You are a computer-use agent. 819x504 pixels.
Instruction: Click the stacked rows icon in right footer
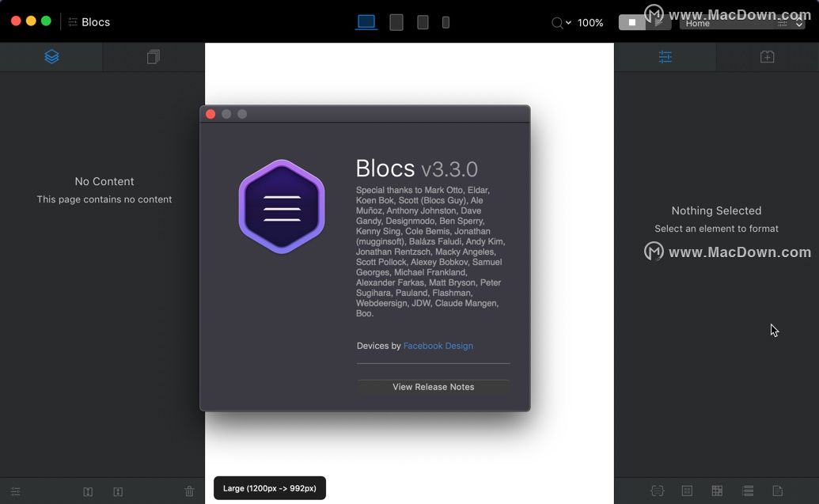tap(748, 491)
